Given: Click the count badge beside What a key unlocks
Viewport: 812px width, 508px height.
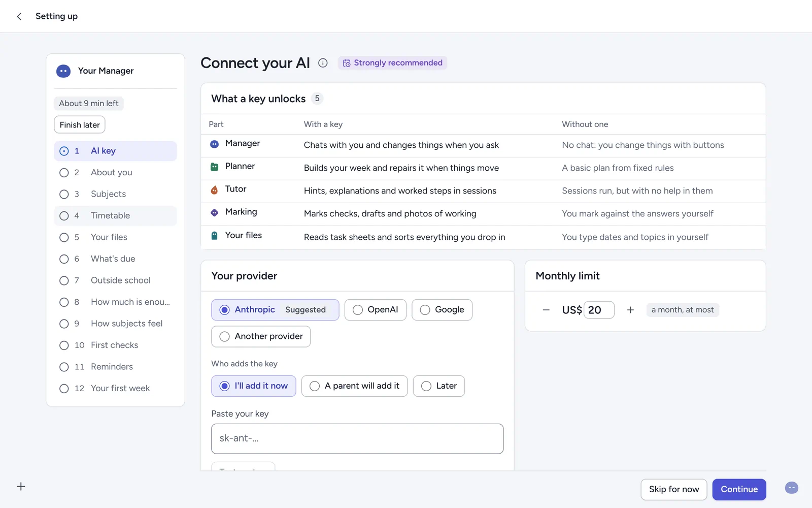Looking at the screenshot, I should coord(317,99).
